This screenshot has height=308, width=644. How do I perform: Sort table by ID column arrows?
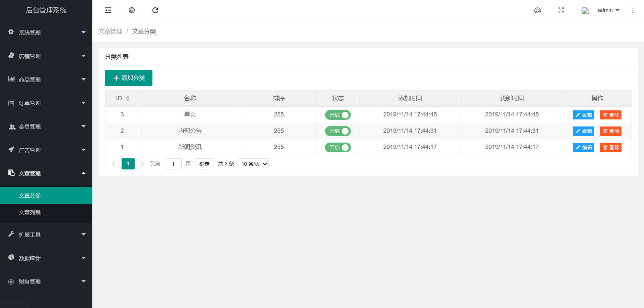pyautogui.click(x=128, y=98)
